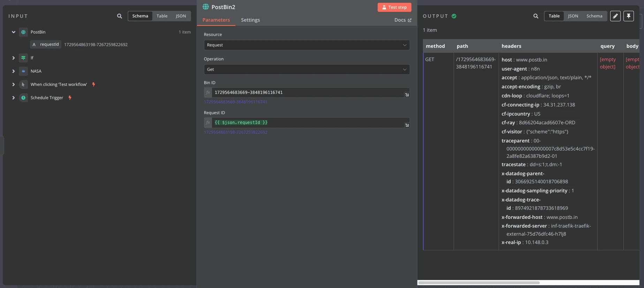Select the Parameters tab
Image resolution: width=644 pixels, height=288 pixels.
point(216,20)
